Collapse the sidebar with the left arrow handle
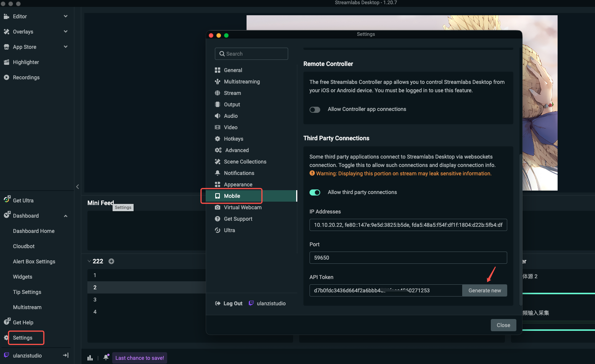Viewport: 595px width, 364px height. [x=77, y=187]
